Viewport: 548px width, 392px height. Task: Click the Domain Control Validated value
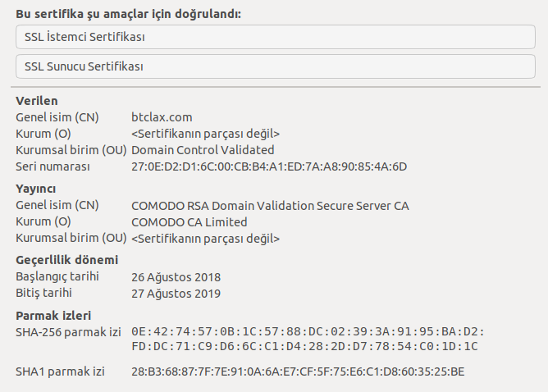pyautogui.click(x=203, y=150)
